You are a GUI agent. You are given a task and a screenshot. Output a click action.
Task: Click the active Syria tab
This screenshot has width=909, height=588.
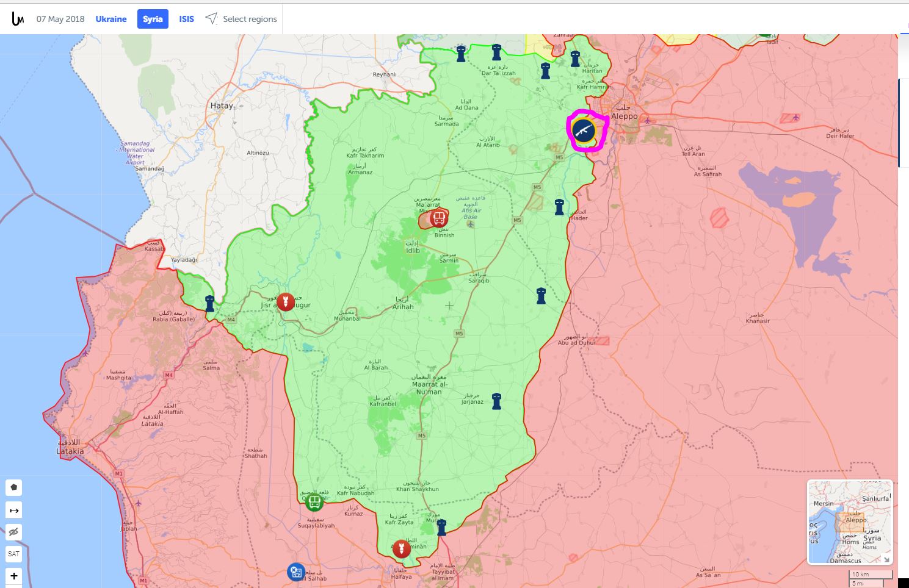coord(153,19)
